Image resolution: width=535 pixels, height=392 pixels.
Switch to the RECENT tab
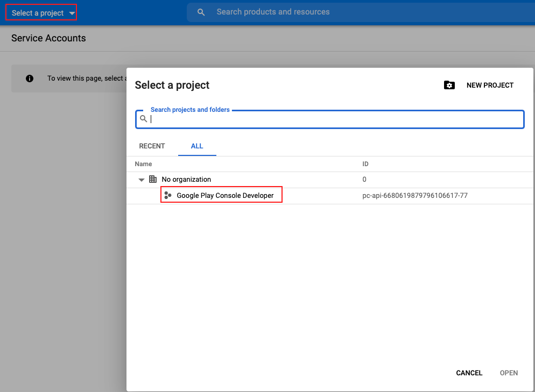click(152, 146)
